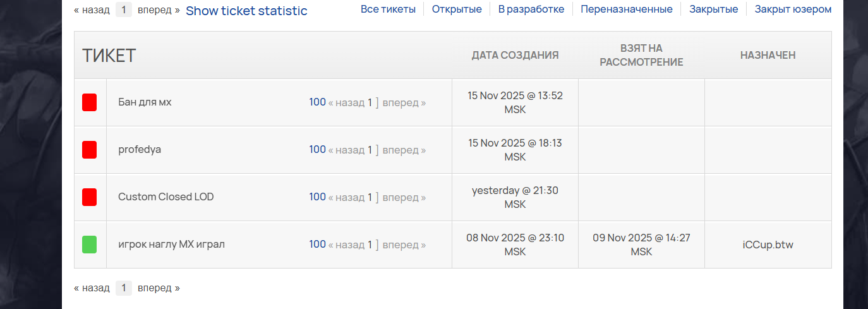
Task: Show 'В разработке' tickets
Action: pos(531,9)
